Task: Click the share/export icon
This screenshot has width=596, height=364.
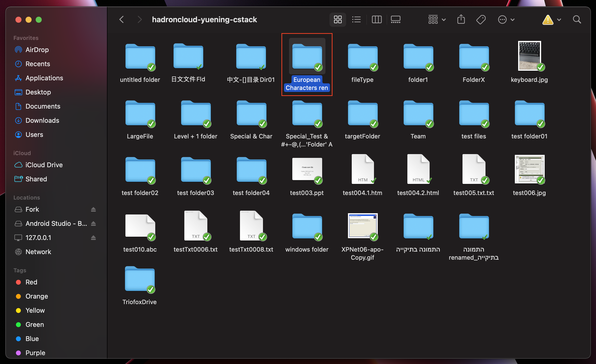Action: point(461,19)
